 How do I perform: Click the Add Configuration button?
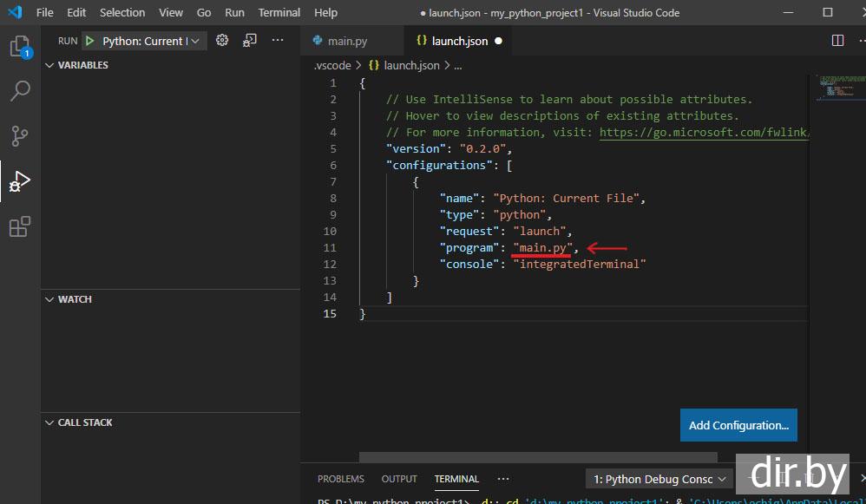pos(738,425)
